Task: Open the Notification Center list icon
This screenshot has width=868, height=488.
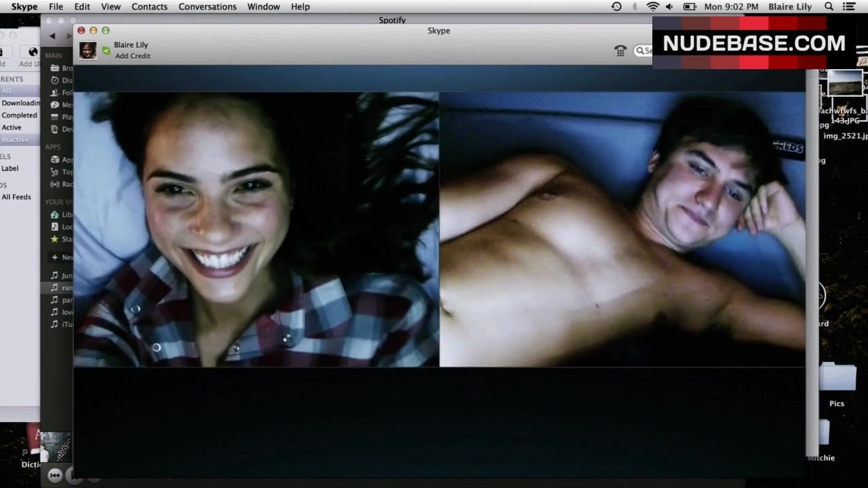Action: (x=849, y=7)
